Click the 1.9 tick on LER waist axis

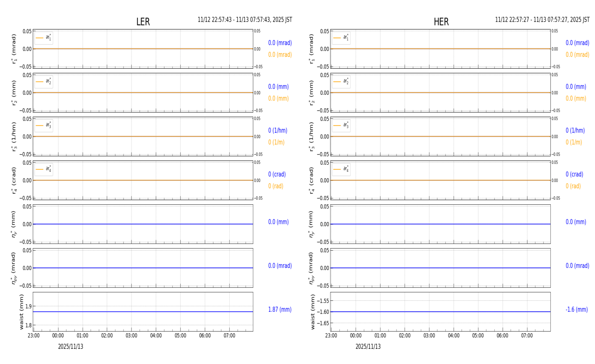[27, 306]
